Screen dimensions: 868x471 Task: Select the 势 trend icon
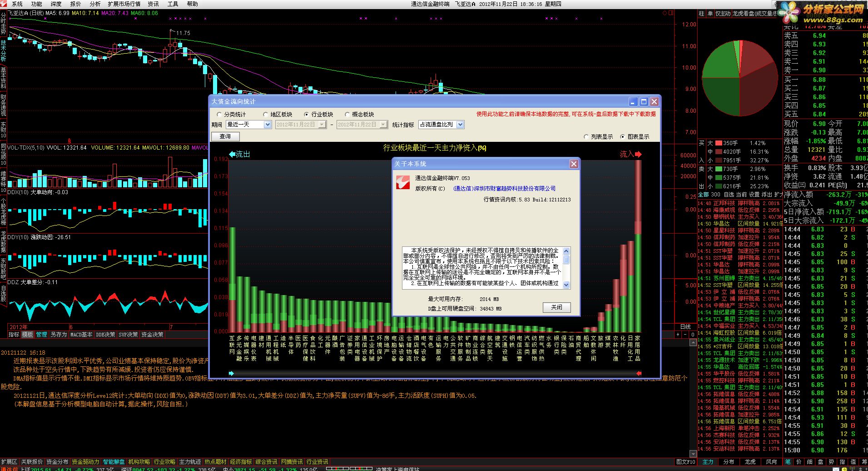click(x=832, y=461)
